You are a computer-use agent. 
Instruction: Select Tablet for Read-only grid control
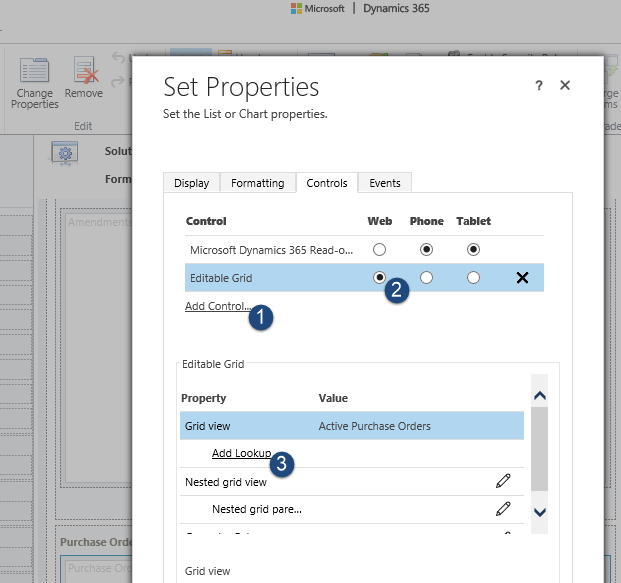click(x=473, y=250)
